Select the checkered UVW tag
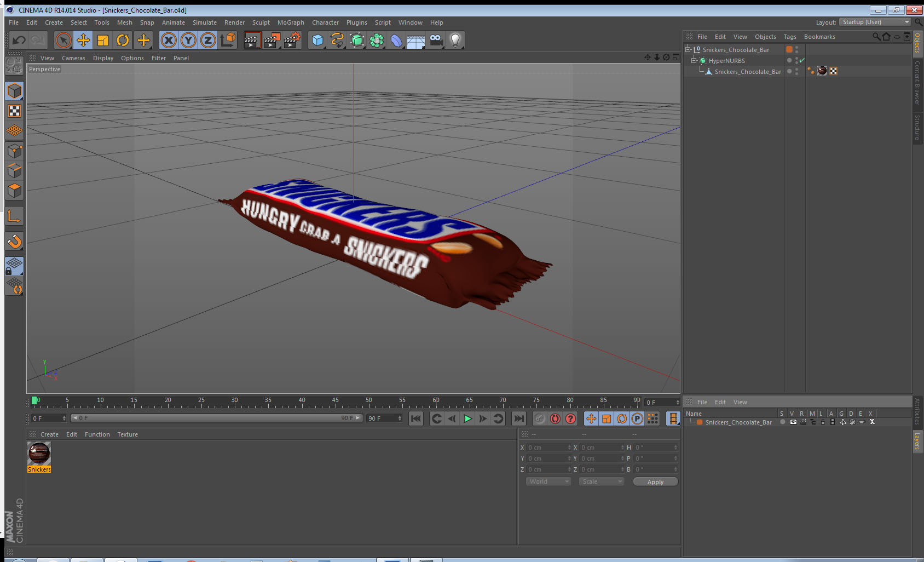 tap(833, 71)
